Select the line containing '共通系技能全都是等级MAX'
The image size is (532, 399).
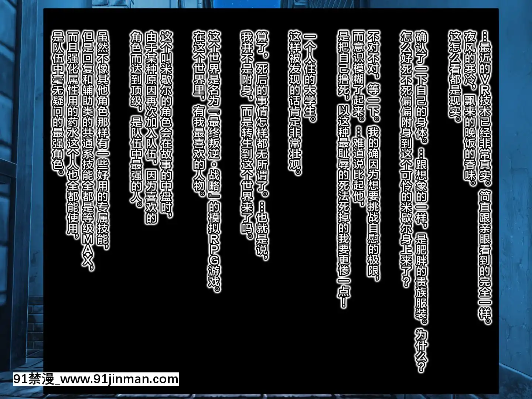(88, 151)
